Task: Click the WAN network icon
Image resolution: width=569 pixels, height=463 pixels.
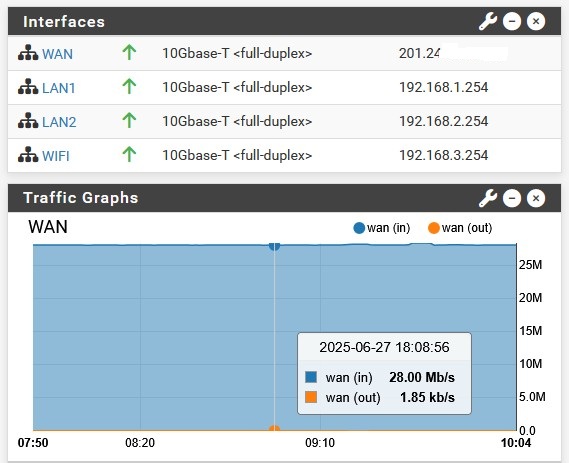Action: [28, 53]
